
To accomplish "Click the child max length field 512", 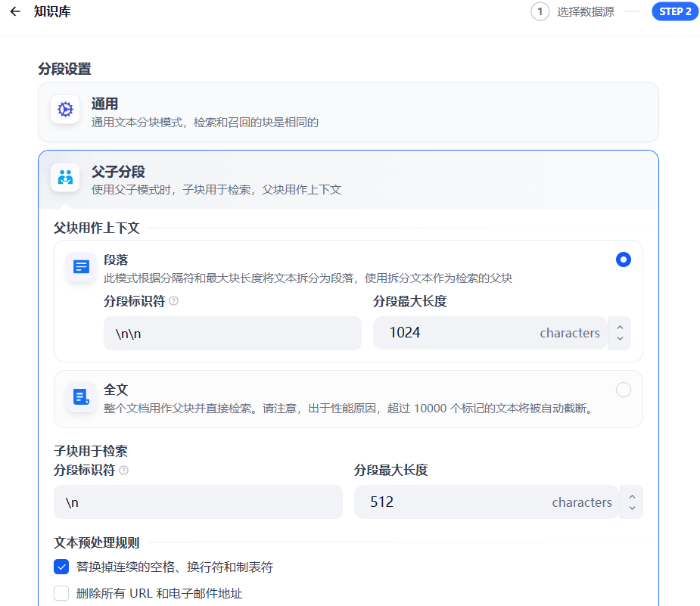I will click(487, 502).
